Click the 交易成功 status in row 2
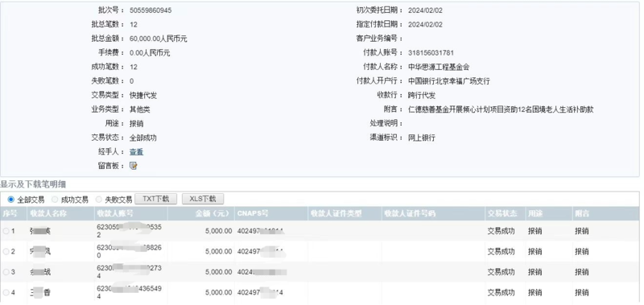The width and height of the screenshot is (644, 305). pos(501,252)
